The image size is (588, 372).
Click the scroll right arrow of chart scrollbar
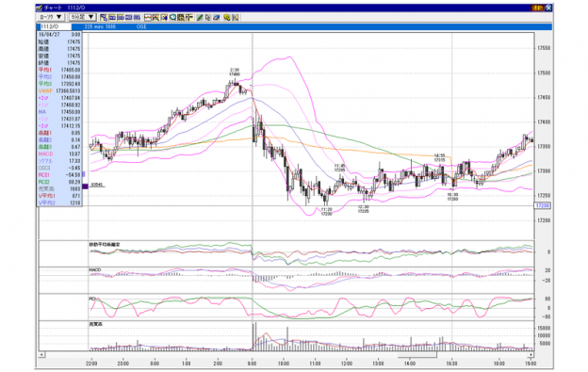(531, 354)
